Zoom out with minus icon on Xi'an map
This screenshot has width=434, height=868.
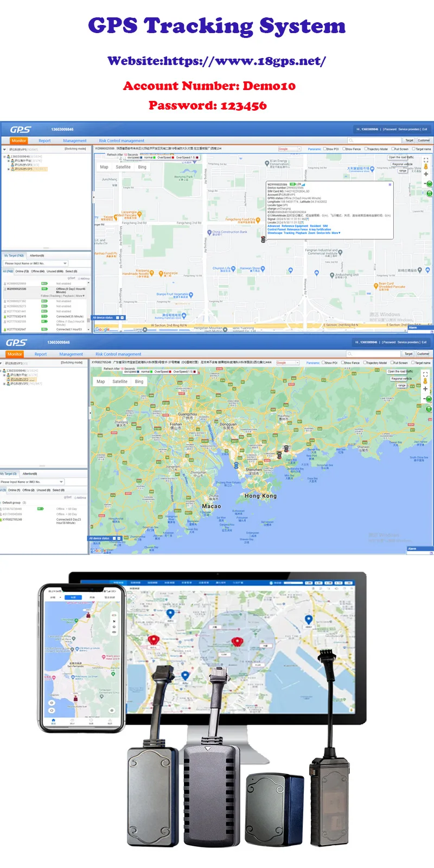click(426, 184)
